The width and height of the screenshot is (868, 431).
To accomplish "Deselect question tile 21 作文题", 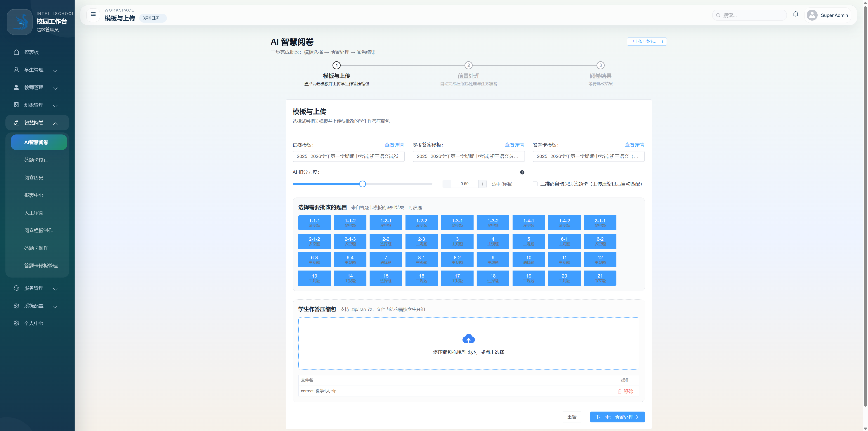I will pyautogui.click(x=600, y=278).
